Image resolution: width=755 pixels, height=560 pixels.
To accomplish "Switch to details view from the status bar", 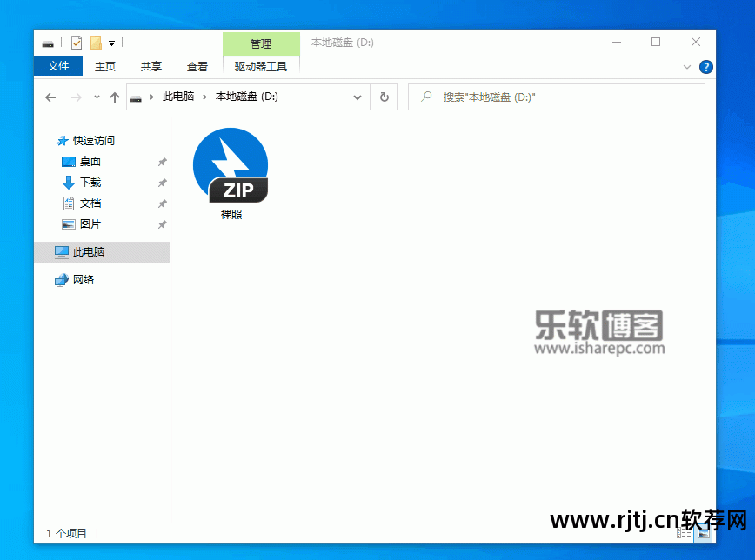I will [685, 532].
